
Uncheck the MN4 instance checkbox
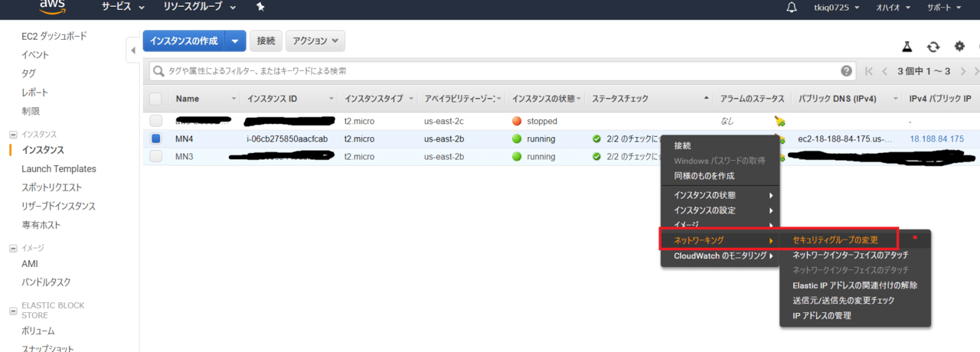point(155,139)
